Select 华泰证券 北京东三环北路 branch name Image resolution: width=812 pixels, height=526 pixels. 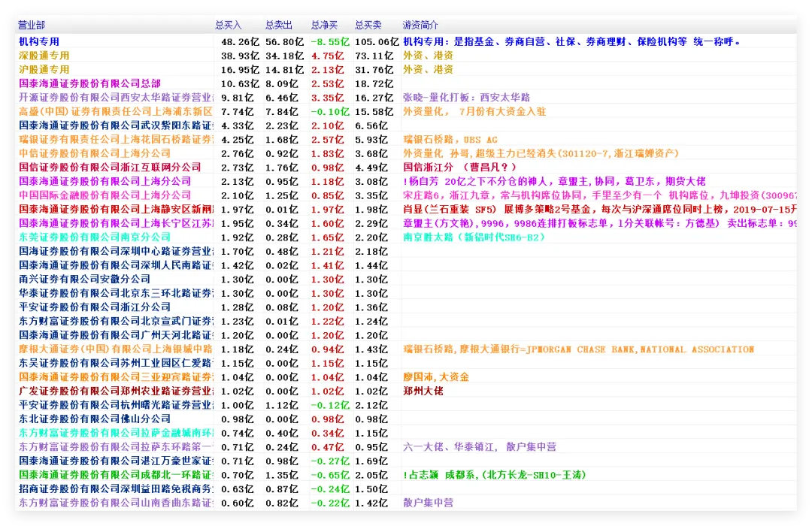point(116,293)
